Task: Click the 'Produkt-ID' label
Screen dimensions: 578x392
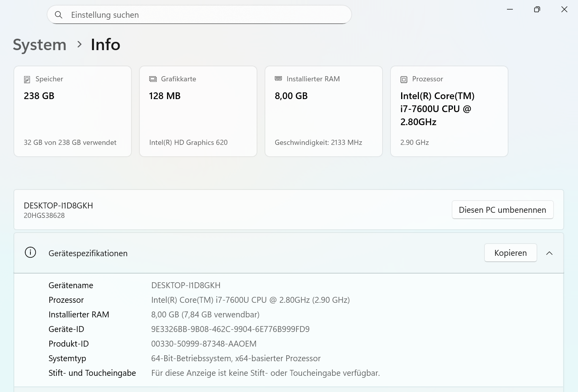Action: (69, 344)
